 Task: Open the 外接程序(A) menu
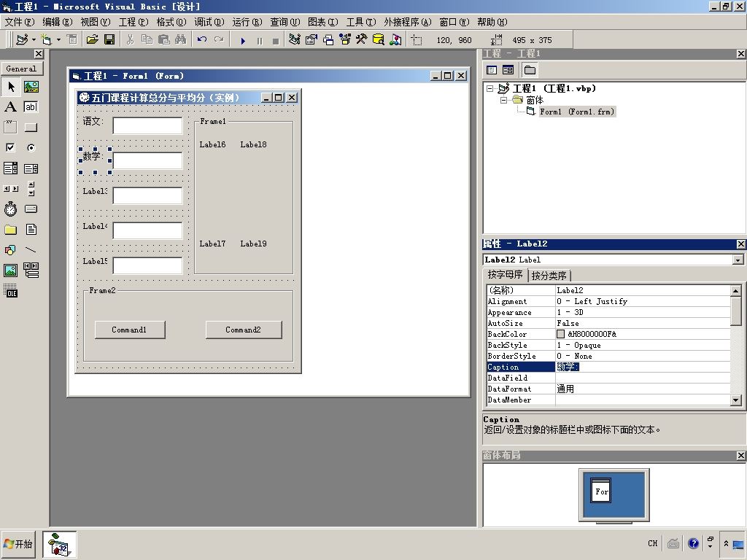407,22
